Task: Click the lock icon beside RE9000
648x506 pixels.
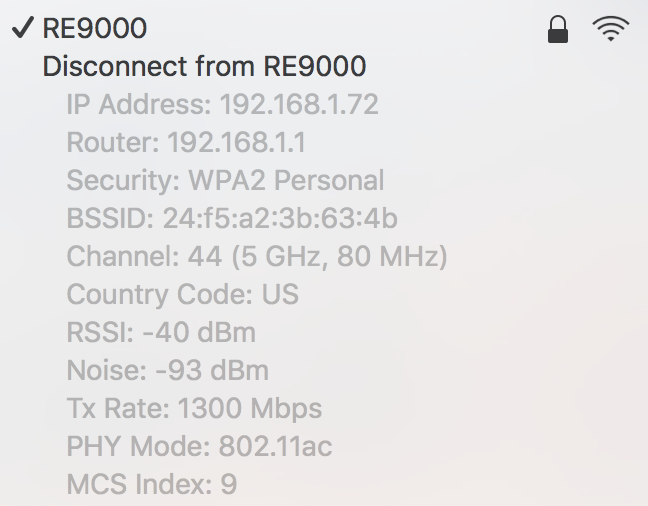Action: pos(559,29)
